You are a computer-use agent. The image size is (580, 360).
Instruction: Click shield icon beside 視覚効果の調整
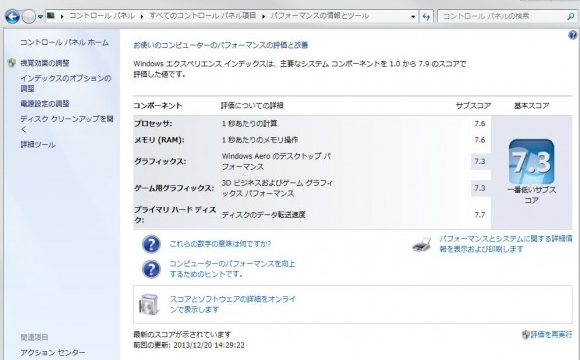tap(12, 63)
